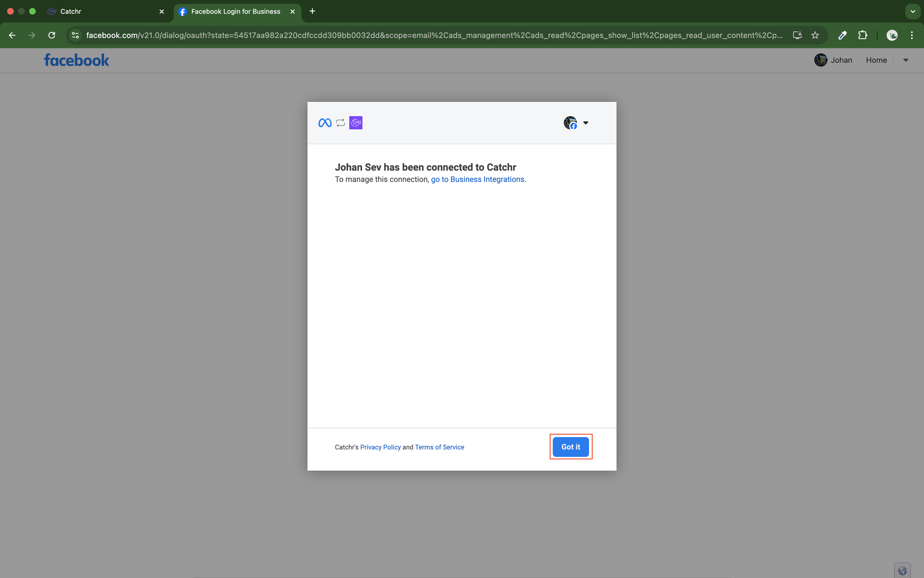
Task: Open the Extensions puzzle icon
Action: pos(862,35)
